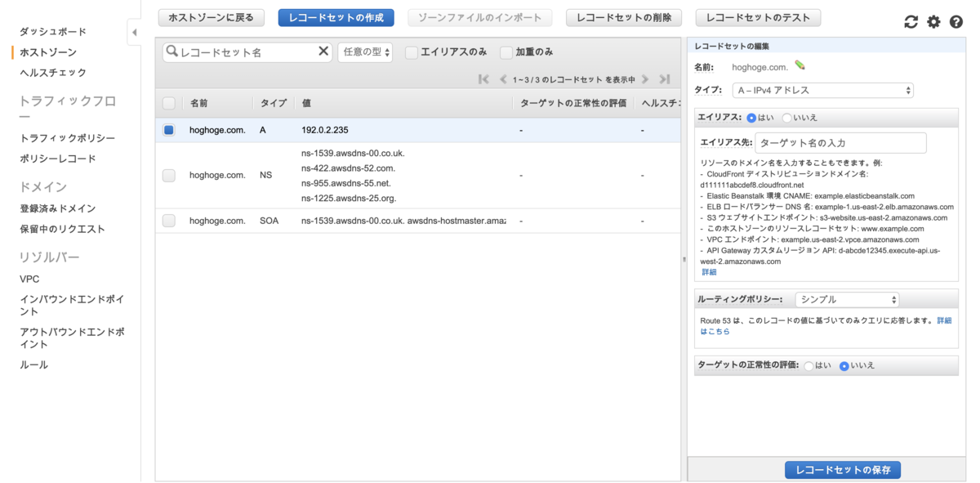Click the refresh icon at top right
The height and width of the screenshot is (483, 980).
911,22
